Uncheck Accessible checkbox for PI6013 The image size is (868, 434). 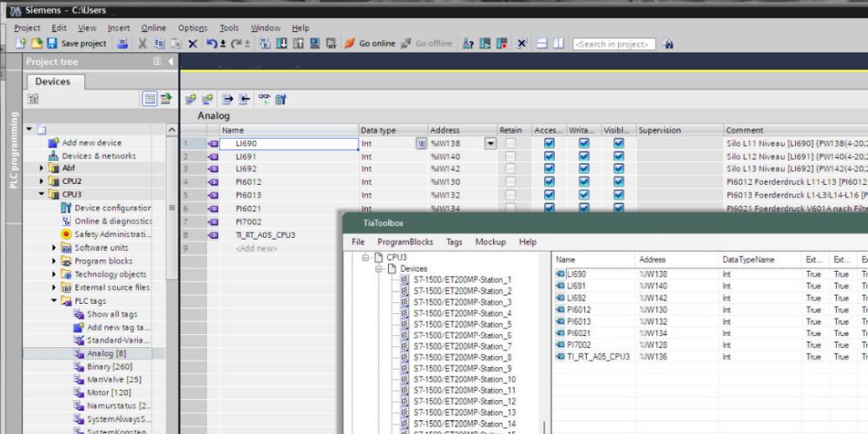coord(549,194)
